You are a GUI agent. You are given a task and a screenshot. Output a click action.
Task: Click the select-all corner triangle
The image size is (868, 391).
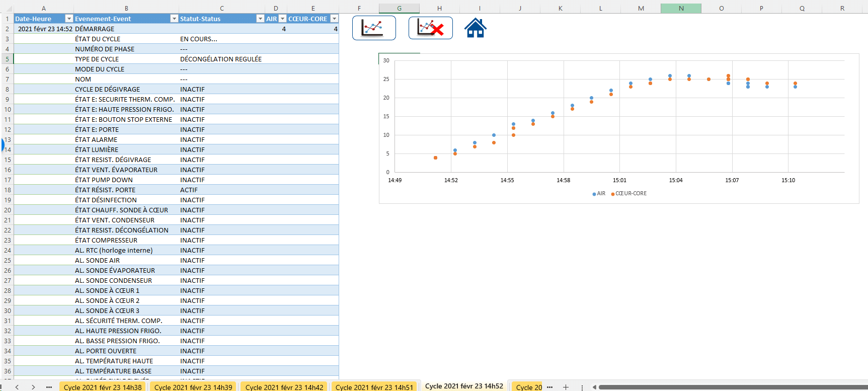click(8, 9)
